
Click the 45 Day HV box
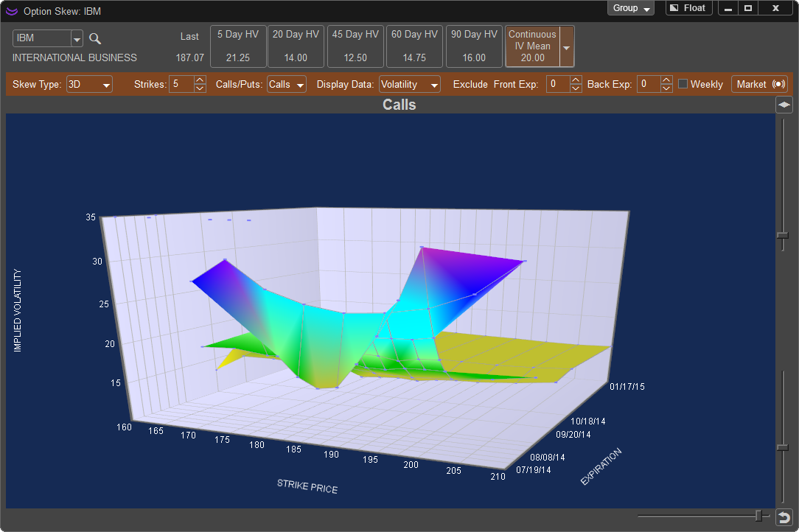coord(355,46)
